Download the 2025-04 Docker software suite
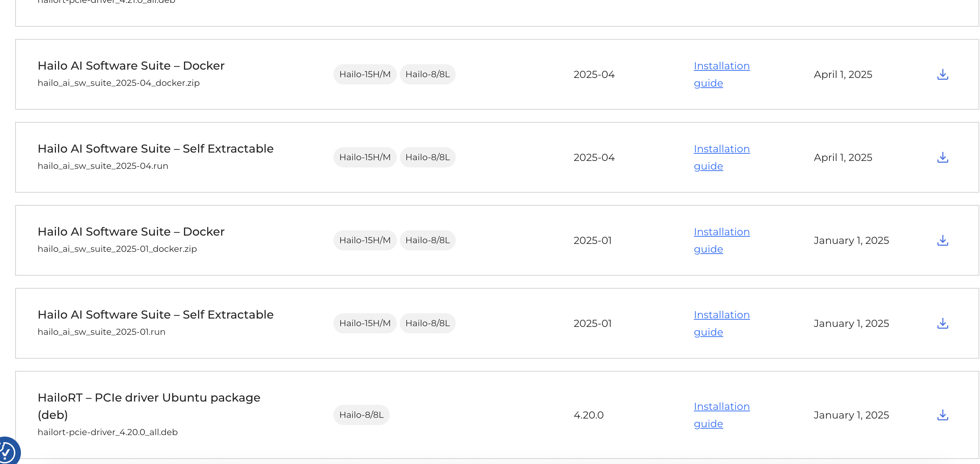The image size is (980, 464). point(942,75)
